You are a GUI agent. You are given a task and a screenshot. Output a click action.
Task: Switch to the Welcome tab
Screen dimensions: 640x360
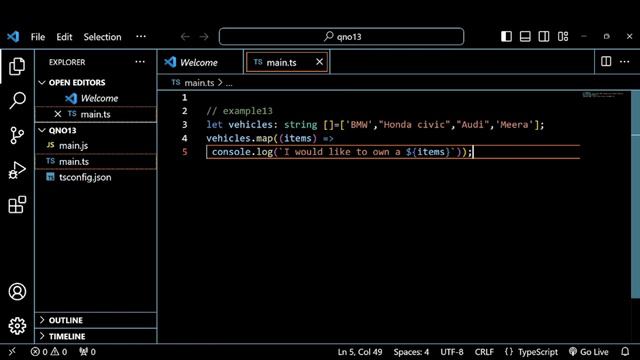pos(200,62)
